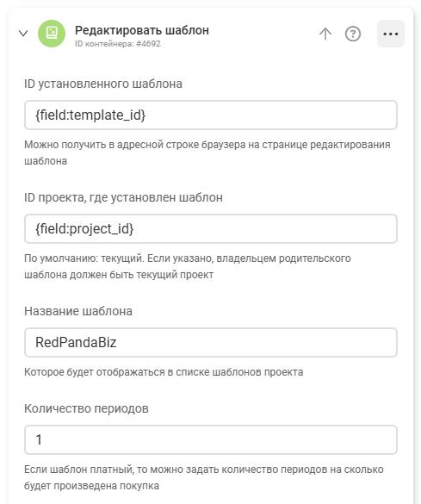
Task: Click the RedPandaBiz template name field
Action: pyautogui.click(x=211, y=342)
